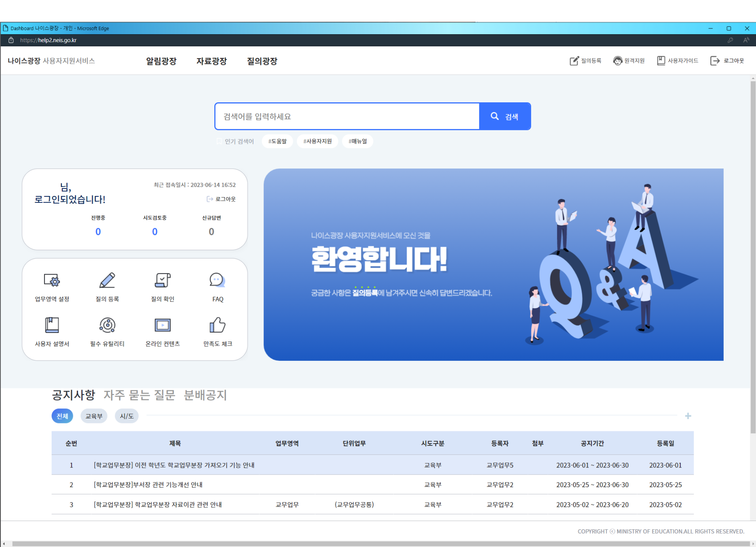Screen dimensions: 756x547
Task: Click the 검색어를 입력하세요 search field
Action: [x=347, y=116]
